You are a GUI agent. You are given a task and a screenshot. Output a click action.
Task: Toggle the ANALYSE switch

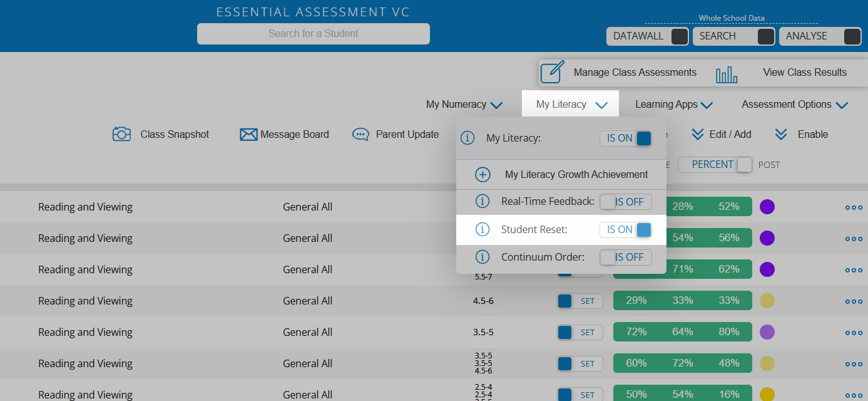click(852, 36)
